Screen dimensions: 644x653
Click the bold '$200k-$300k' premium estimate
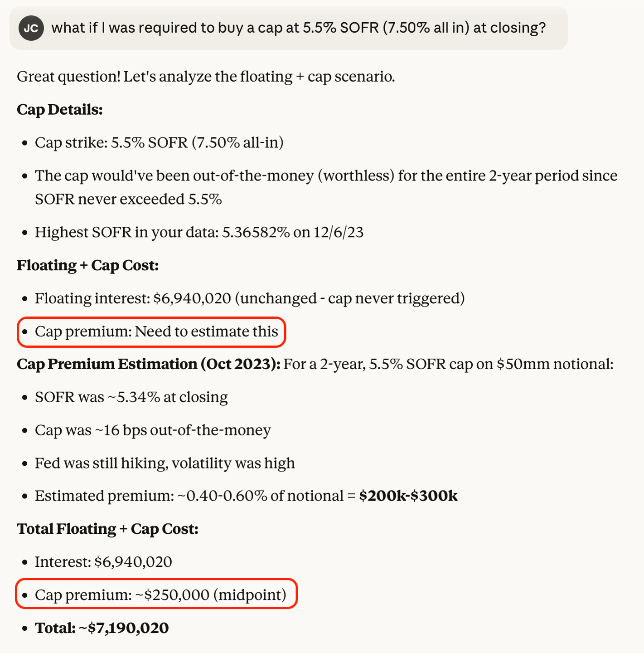coord(408,496)
